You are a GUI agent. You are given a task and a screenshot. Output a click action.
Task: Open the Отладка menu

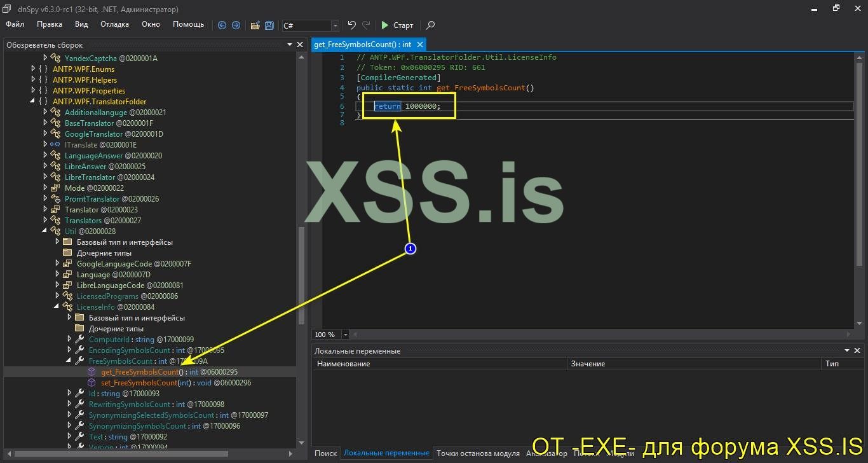(114, 24)
